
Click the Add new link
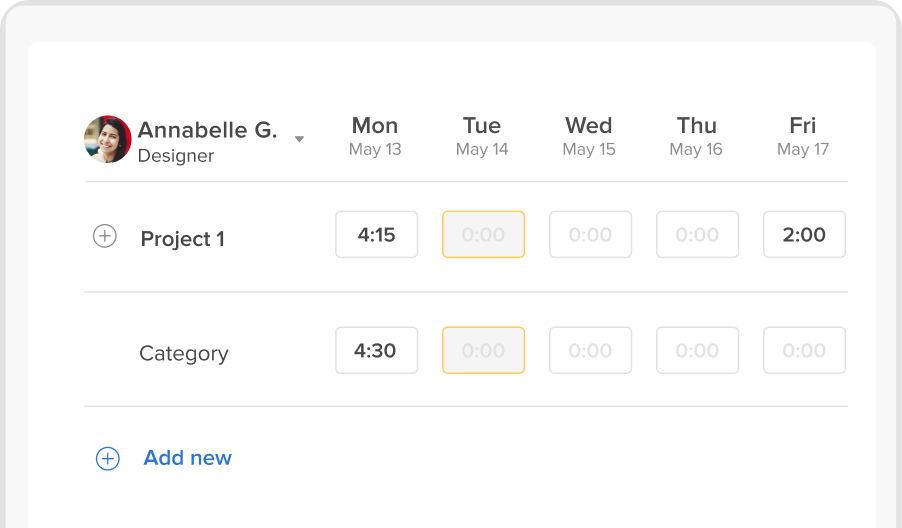[188, 458]
